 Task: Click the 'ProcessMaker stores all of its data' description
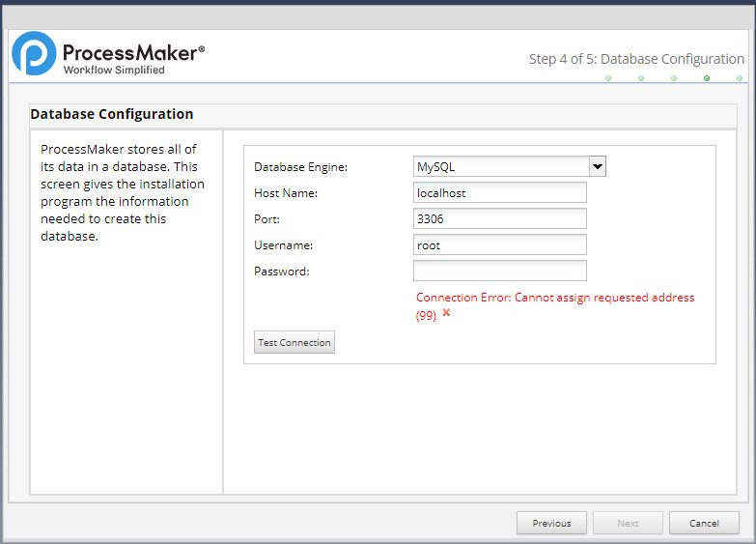coord(123,192)
